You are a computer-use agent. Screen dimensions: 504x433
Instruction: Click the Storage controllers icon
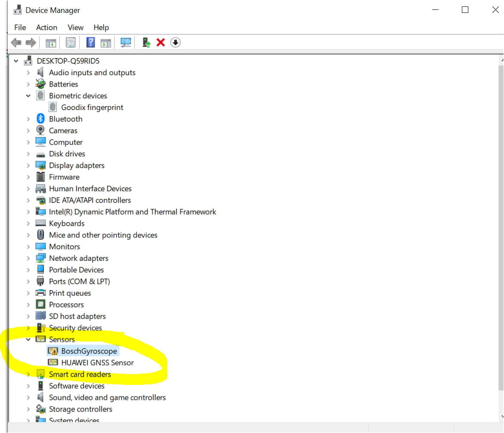tap(40, 409)
